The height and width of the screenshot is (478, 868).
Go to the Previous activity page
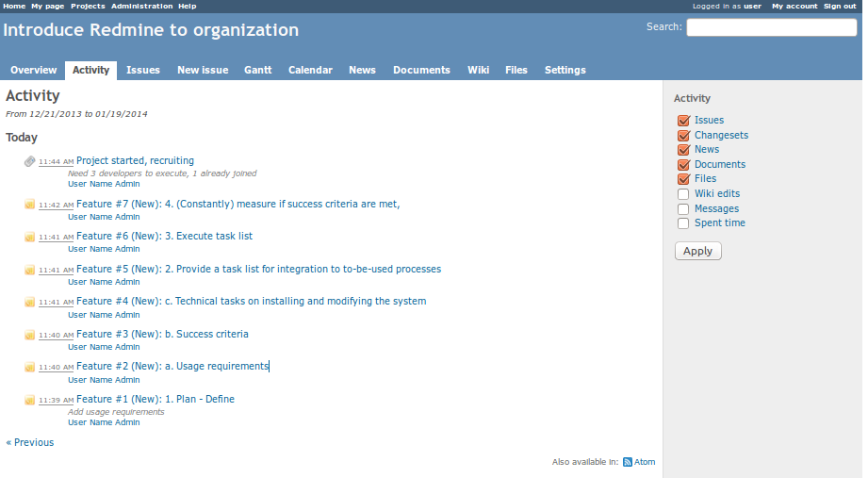[30, 442]
